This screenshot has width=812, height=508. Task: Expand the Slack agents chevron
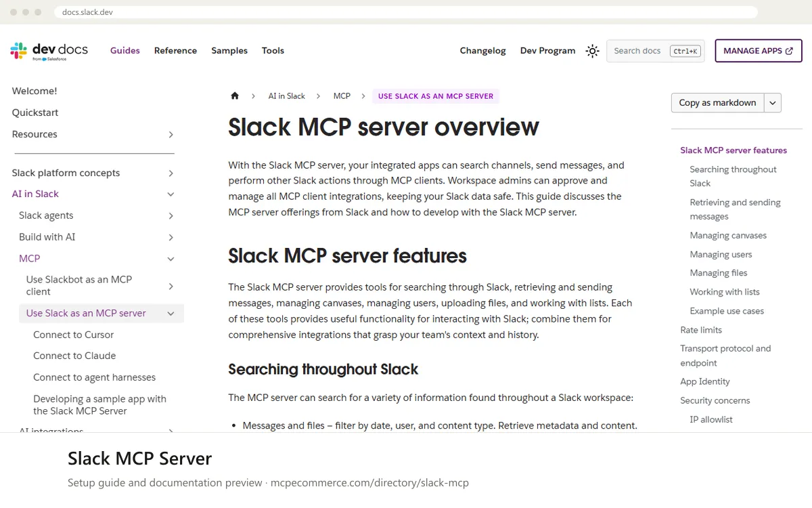171,216
